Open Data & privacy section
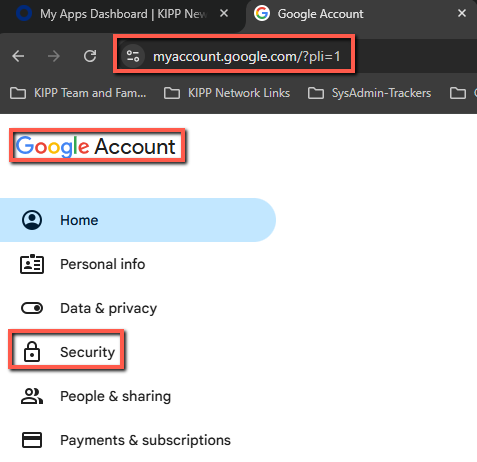The width and height of the screenshot is (477, 462). coord(138,308)
